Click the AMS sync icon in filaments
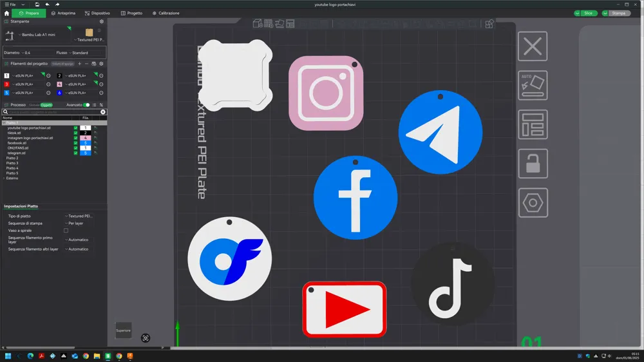Viewport: 644px width, 362px height. click(x=93, y=64)
